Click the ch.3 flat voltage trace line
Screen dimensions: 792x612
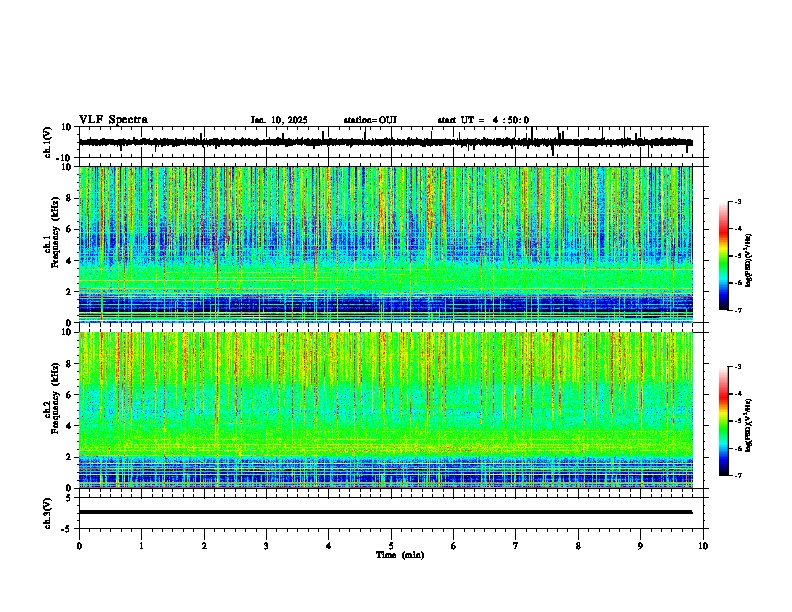tap(385, 512)
